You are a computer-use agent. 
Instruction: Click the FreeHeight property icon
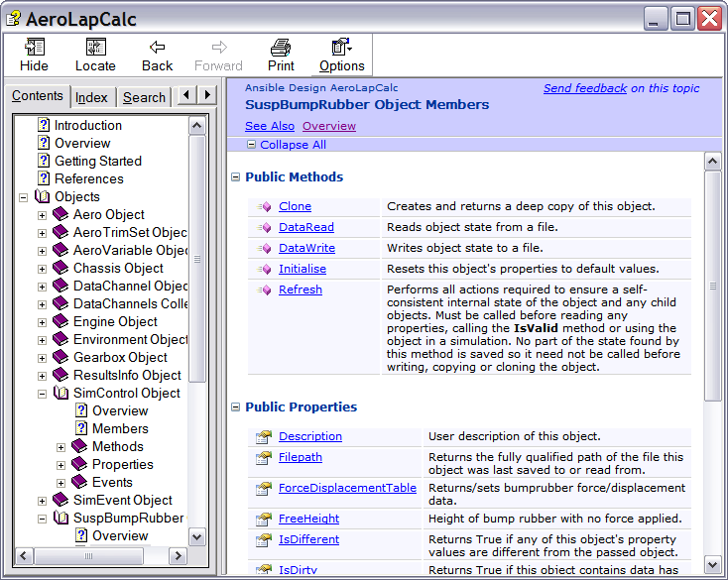pos(264,520)
